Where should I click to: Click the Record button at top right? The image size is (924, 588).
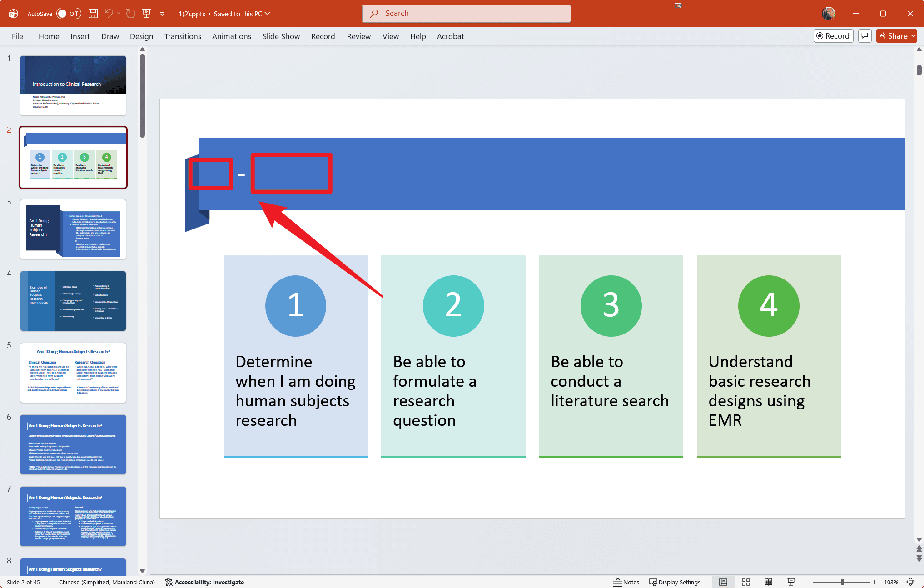[x=833, y=36]
